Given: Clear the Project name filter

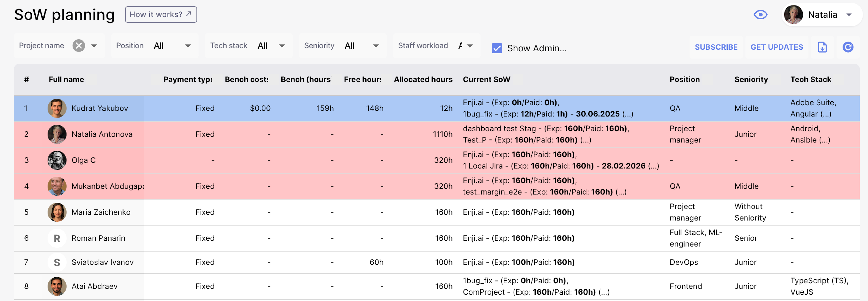Looking at the screenshot, I should pos(79,45).
